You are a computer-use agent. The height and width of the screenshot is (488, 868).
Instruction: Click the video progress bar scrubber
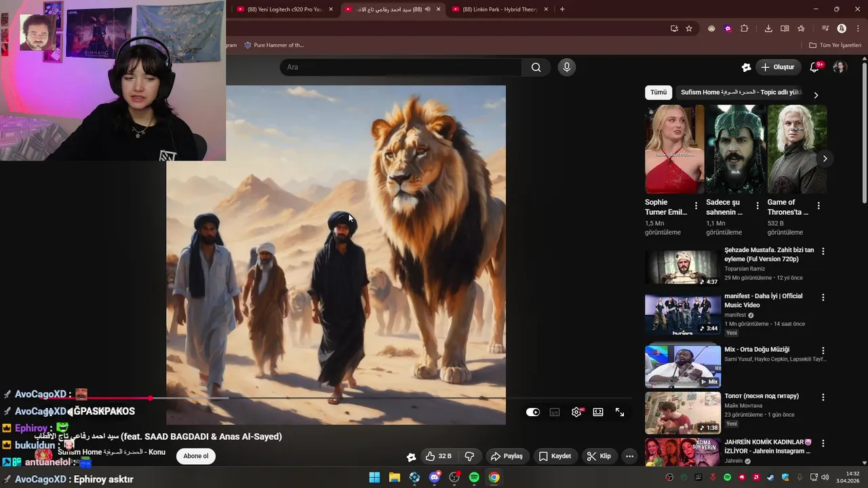tap(151, 398)
